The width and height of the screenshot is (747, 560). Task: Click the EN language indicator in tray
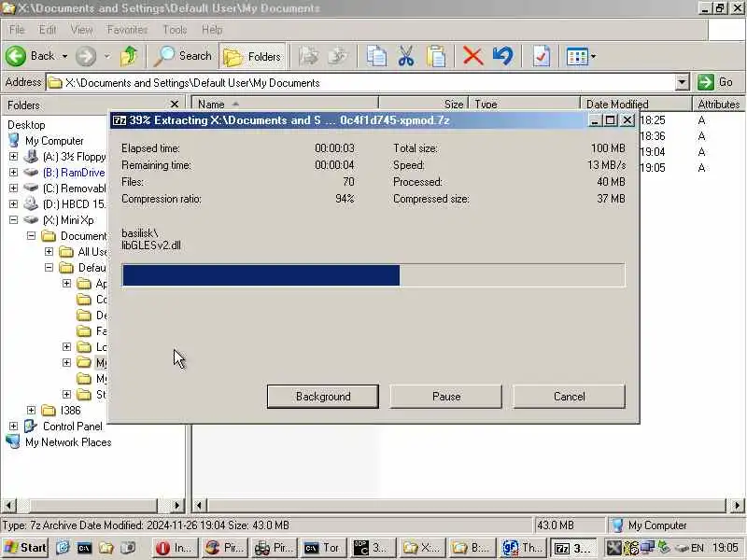coord(697,548)
